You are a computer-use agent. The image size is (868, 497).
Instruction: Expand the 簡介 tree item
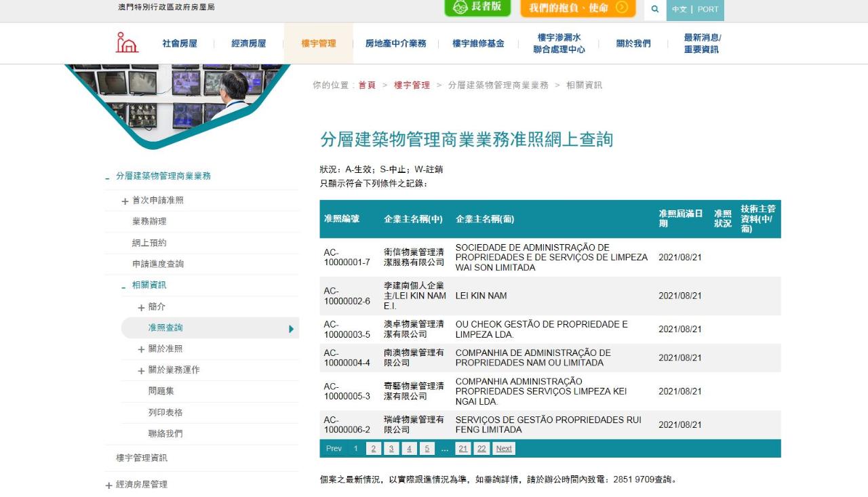[141, 308]
